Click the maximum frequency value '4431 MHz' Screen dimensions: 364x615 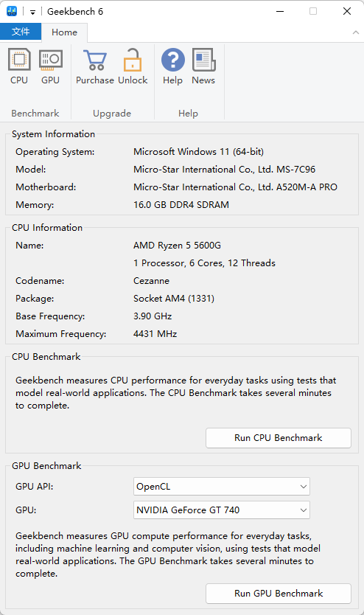tap(155, 334)
